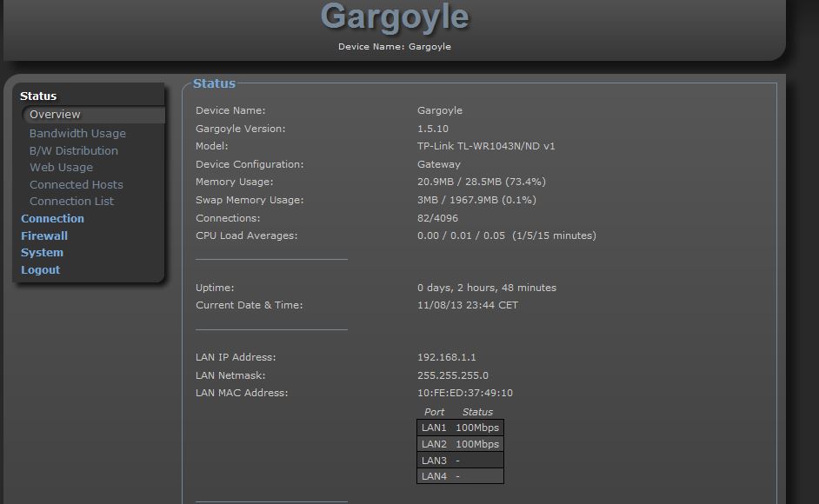Open the Connection List page
This screenshot has height=504, width=819.
(x=70, y=201)
